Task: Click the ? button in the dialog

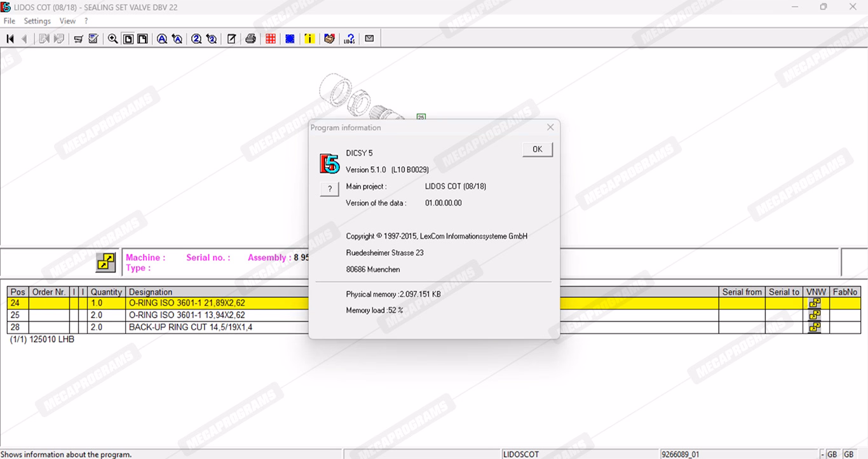Action: point(329,189)
